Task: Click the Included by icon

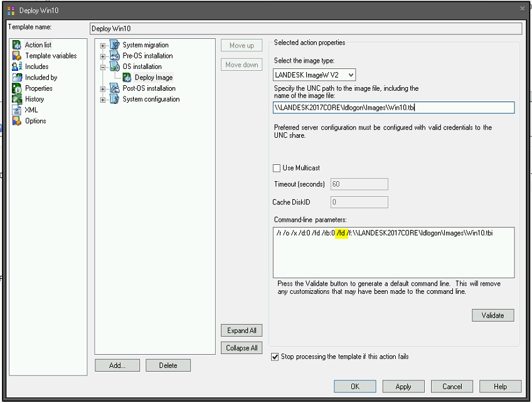Action: click(16, 77)
